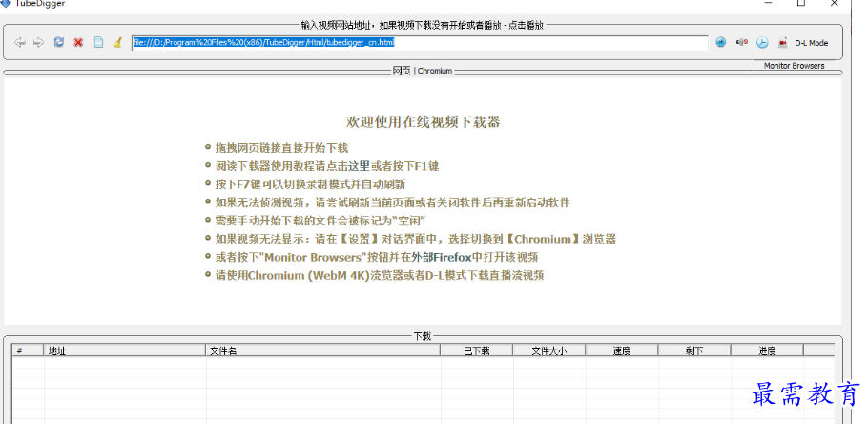Viewport: 868px width, 424px height.
Task: Click the blue clock scheduler icon
Action: pyautogui.click(x=762, y=43)
